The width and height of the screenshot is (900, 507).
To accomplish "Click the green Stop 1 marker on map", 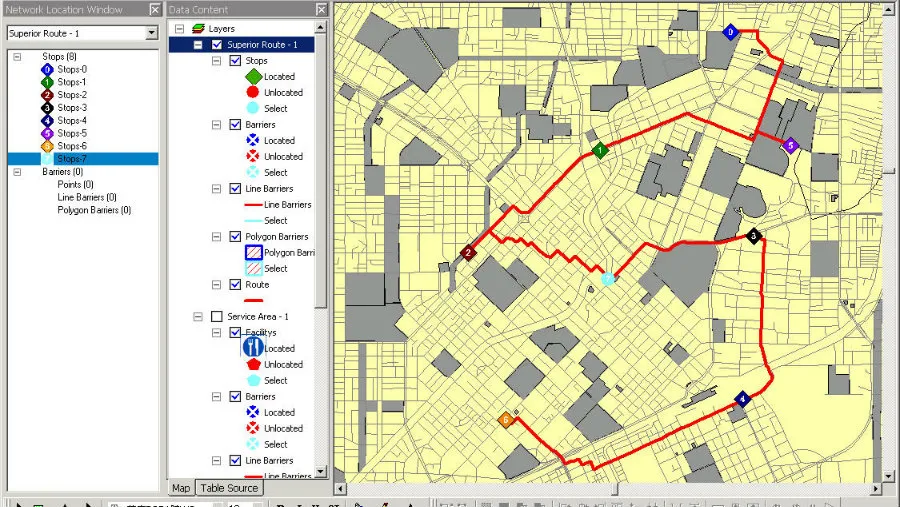I will click(x=600, y=151).
